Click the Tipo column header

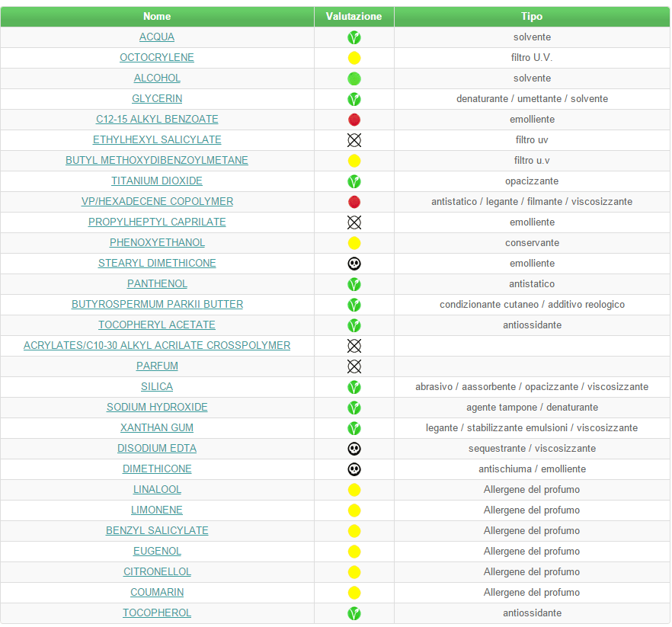click(x=532, y=16)
